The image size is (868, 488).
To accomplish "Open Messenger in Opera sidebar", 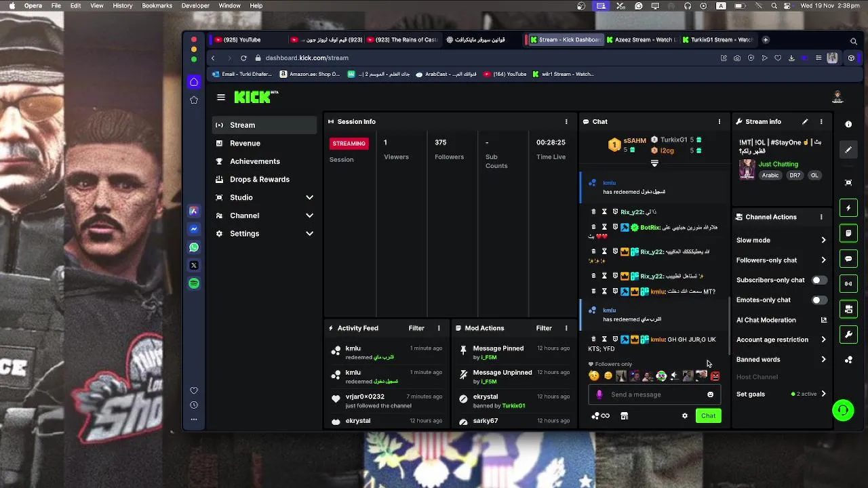I will (194, 229).
